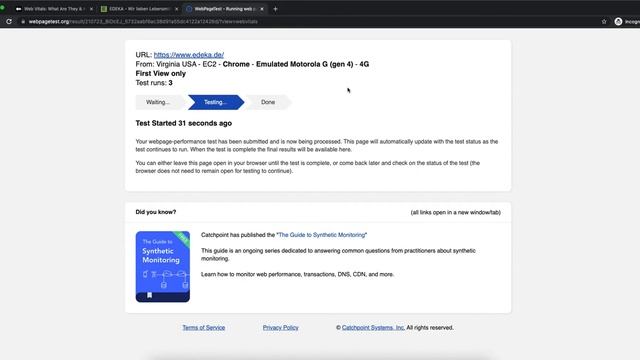The width and height of the screenshot is (640, 360).
Task: Open the Incognito profile icon
Action: click(x=618, y=22)
